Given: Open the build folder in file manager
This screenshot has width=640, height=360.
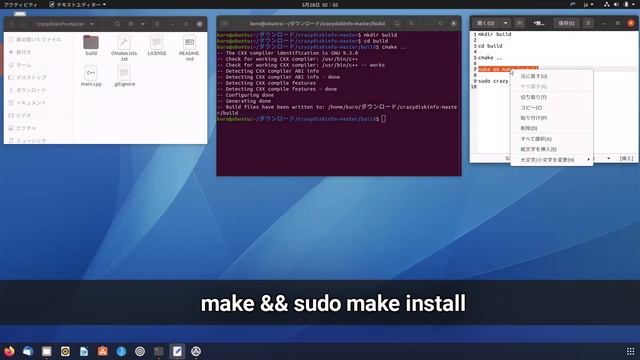Looking at the screenshot, I should [x=91, y=45].
